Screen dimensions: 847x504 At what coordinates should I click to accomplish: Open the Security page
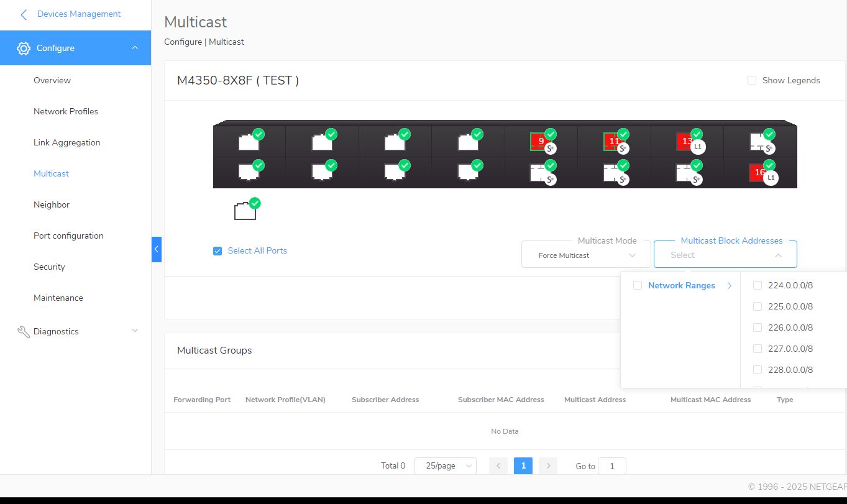coord(49,267)
